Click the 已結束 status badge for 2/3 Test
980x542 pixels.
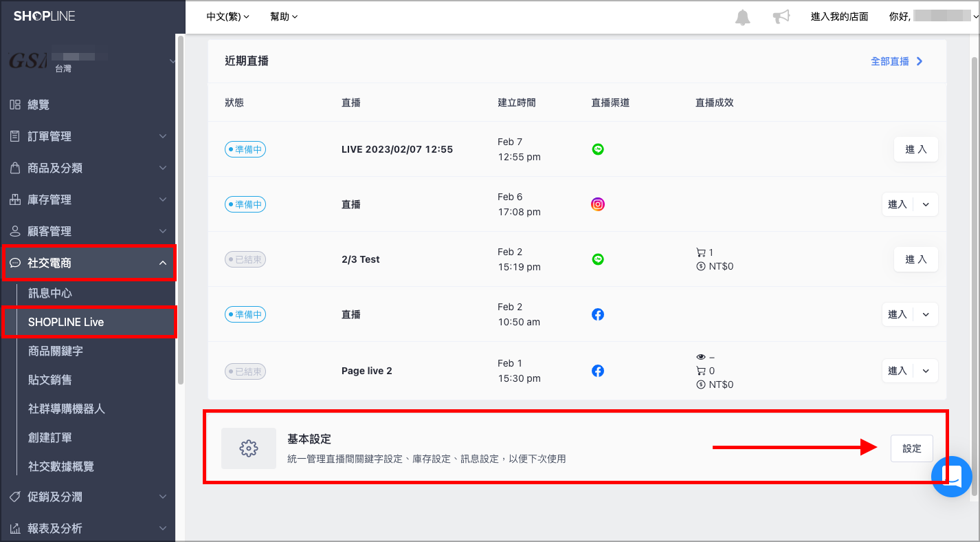[245, 259]
